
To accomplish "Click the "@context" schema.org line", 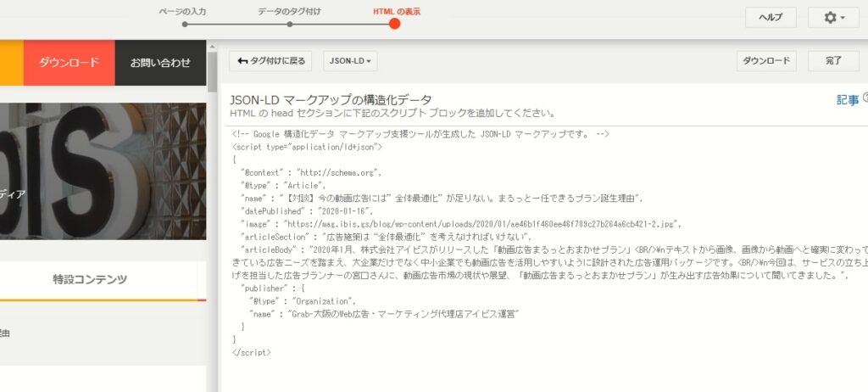I will [311, 172].
